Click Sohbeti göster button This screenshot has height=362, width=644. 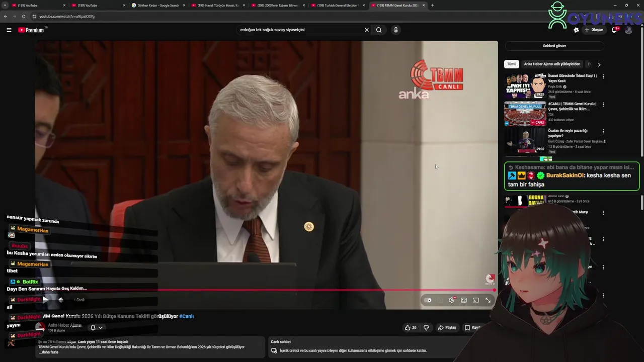coord(554,46)
